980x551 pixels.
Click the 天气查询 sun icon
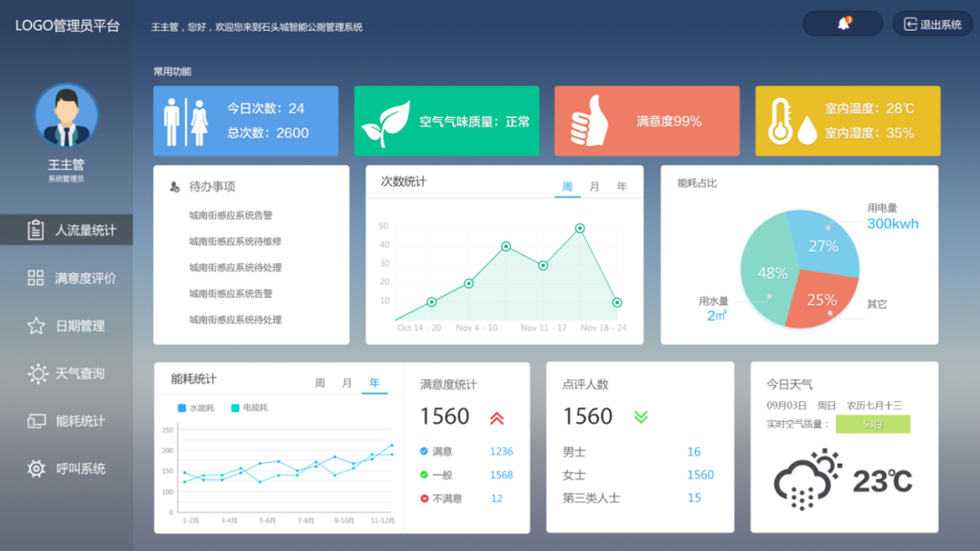37,373
